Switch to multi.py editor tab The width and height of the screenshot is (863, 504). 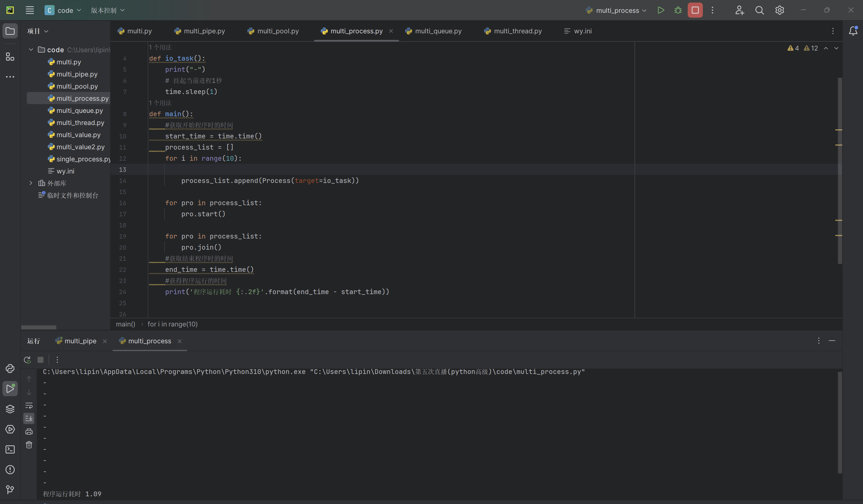tap(135, 31)
